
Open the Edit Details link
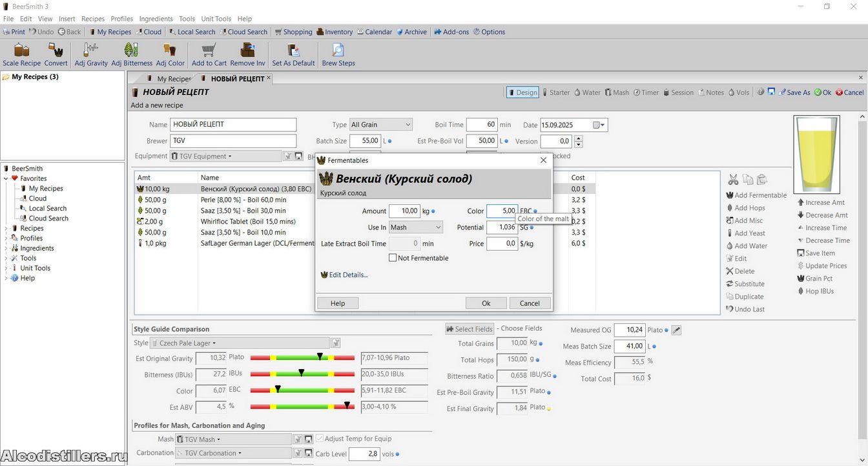click(x=348, y=275)
